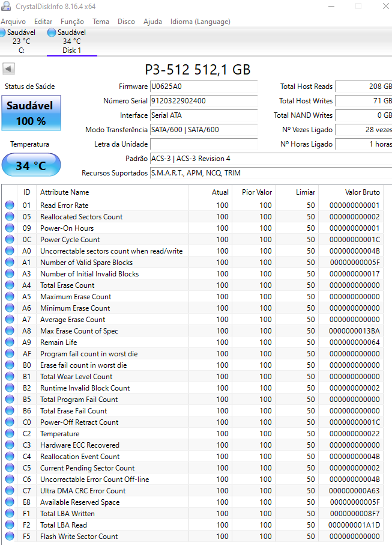Click the previous disk arrow button
The image size is (392, 545).
pyautogui.click(x=8, y=69)
